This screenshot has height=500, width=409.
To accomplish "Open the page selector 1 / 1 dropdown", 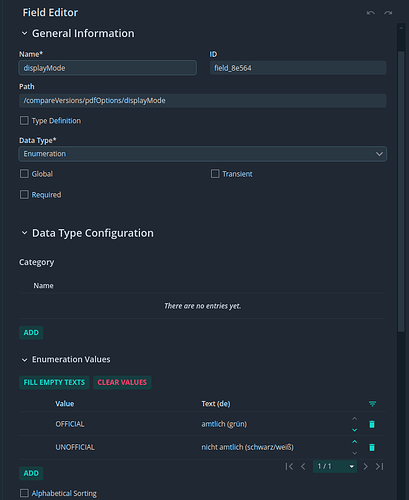I will [x=335, y=466].
